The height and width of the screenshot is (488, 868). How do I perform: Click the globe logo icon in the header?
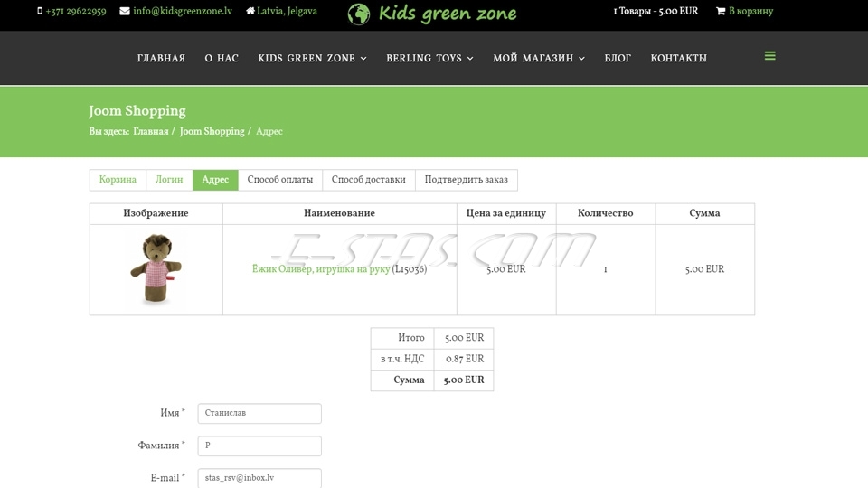coord(359,14)
